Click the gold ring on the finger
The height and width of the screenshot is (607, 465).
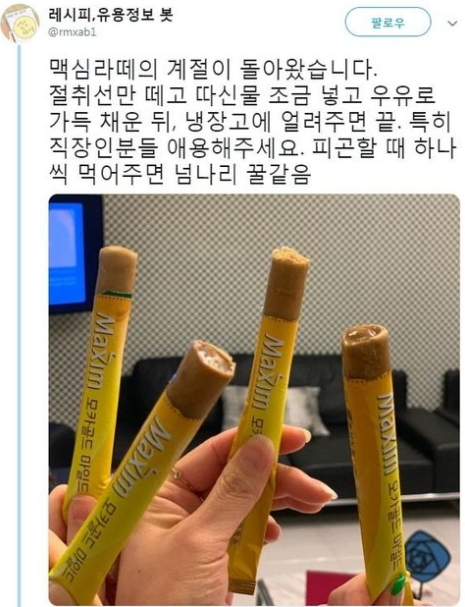coord(183,480)
